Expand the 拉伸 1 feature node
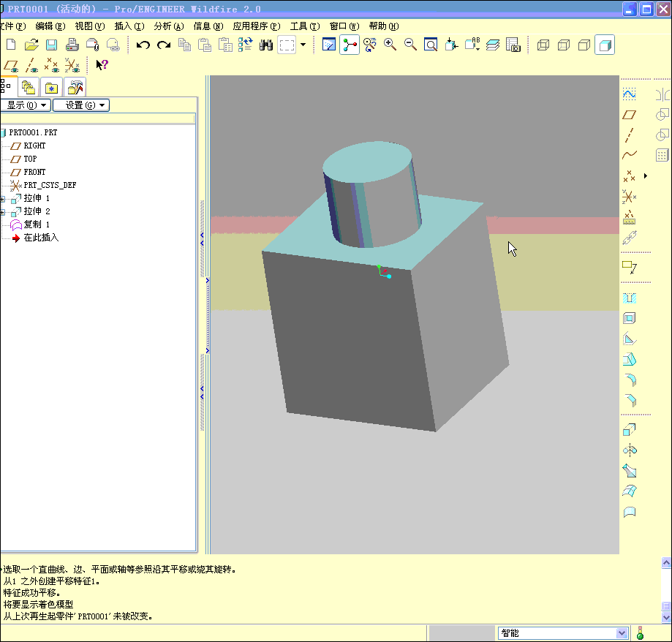 pyautogui.click(x=3, y=199)
